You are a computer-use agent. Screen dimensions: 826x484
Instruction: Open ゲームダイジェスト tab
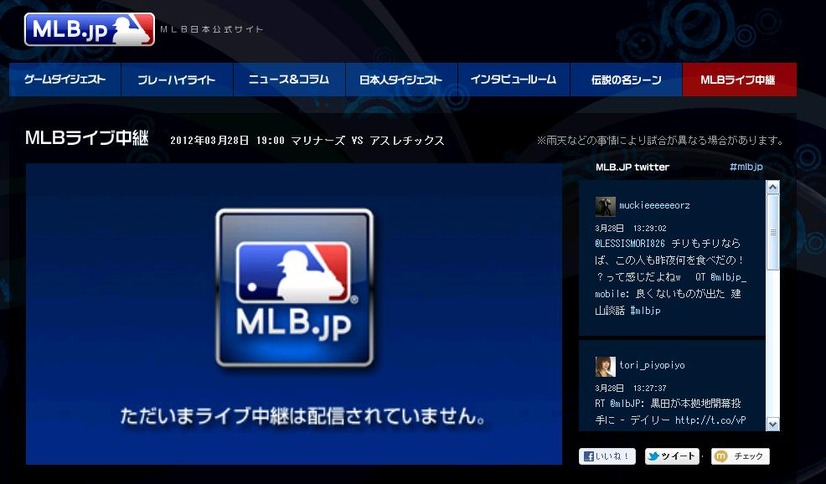pos(65,80)
